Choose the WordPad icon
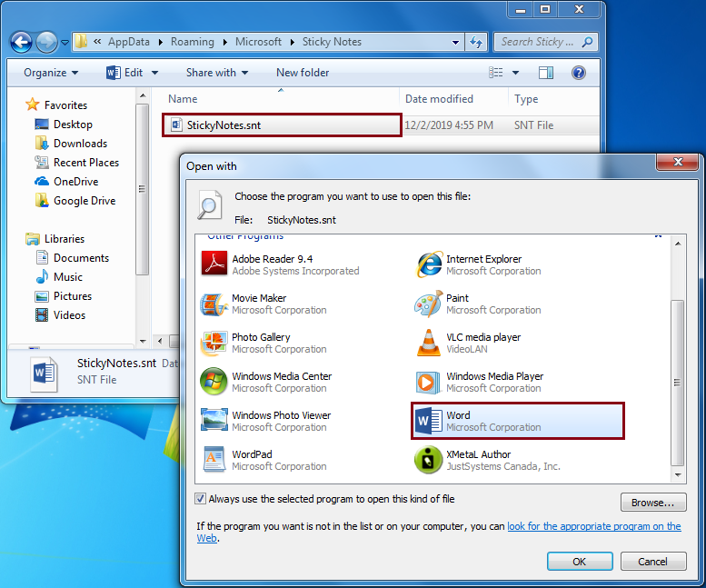Image resolution: width=706 pixels, height=588 pixels. click(x=214, y=460)
